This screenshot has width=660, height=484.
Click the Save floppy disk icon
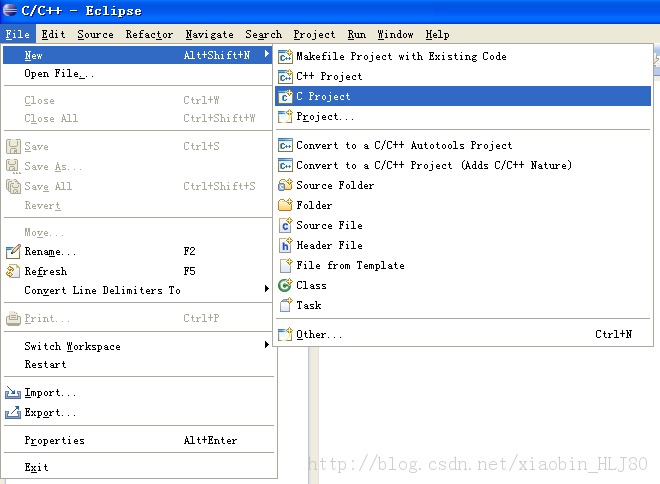[13, 146]
